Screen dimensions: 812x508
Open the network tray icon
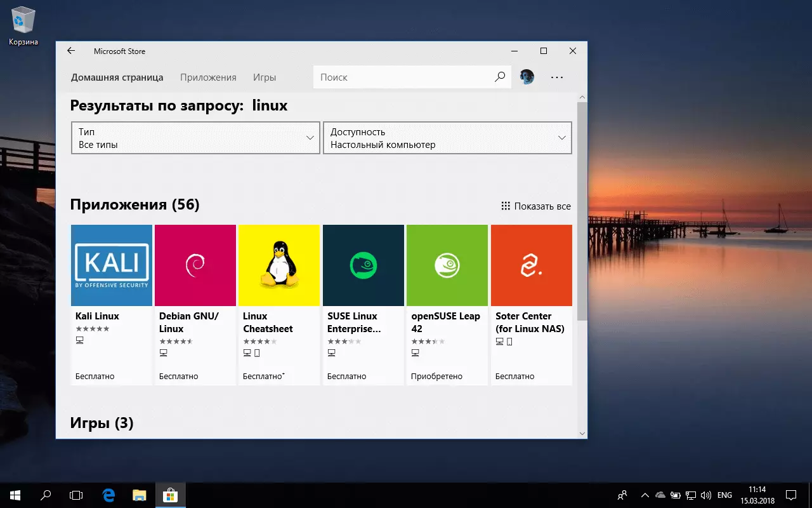point(690,495)
